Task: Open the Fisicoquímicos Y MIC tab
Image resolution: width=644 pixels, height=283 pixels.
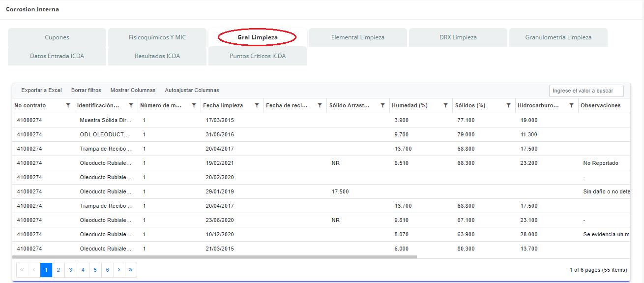Action: click(x=157, y=37)
